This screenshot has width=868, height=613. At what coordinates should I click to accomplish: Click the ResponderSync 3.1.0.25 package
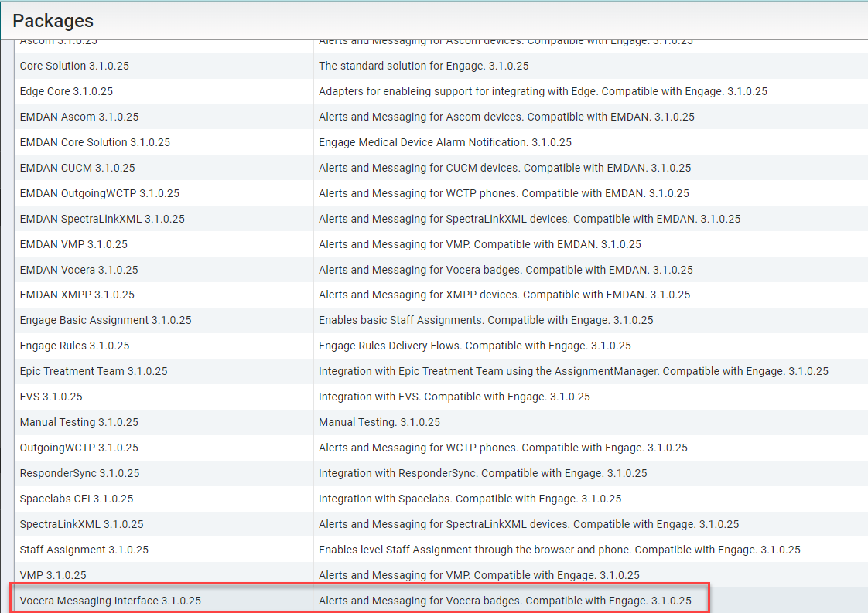pyautogui.click(x=80, y=473)
